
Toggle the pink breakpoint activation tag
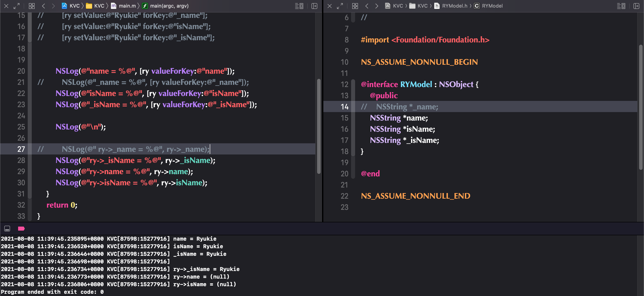[21, 228]
